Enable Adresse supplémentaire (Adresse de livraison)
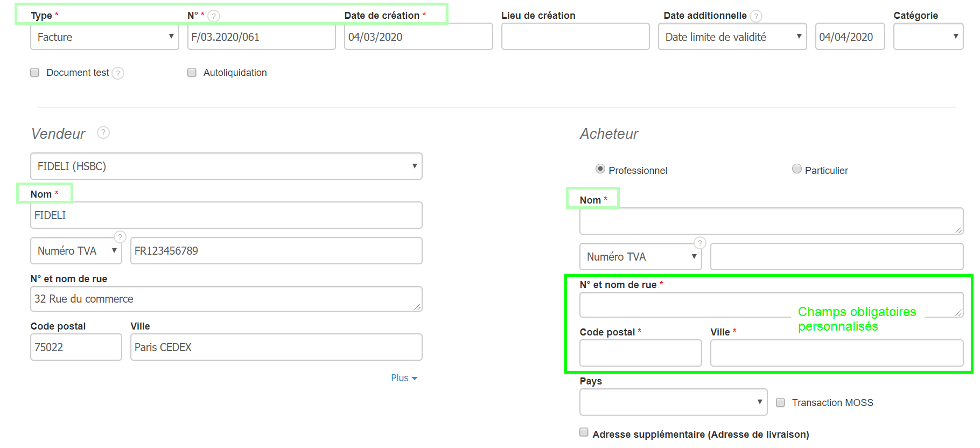The width and height of the screenshot is (980, 448). click(584, 432)
